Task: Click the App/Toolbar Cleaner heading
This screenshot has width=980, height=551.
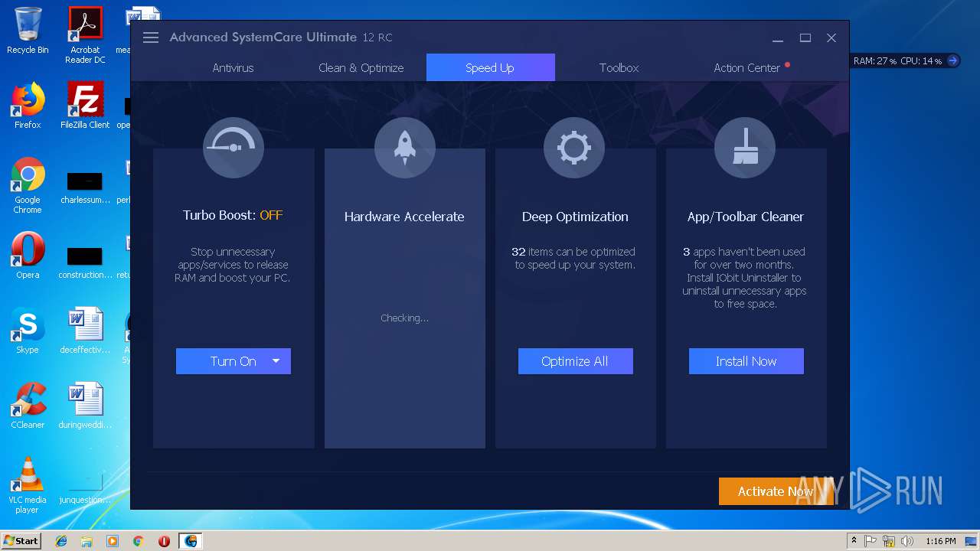Action: point(746,217)
